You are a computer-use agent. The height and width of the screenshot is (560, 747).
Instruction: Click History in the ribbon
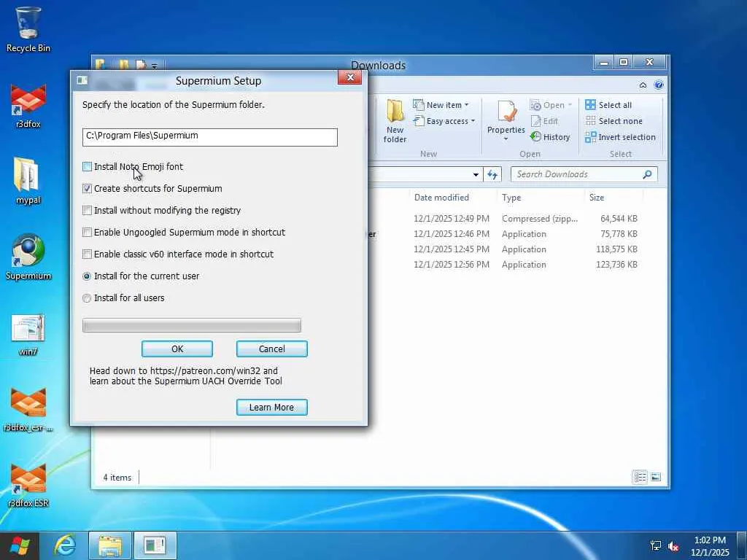pos(550,137)
